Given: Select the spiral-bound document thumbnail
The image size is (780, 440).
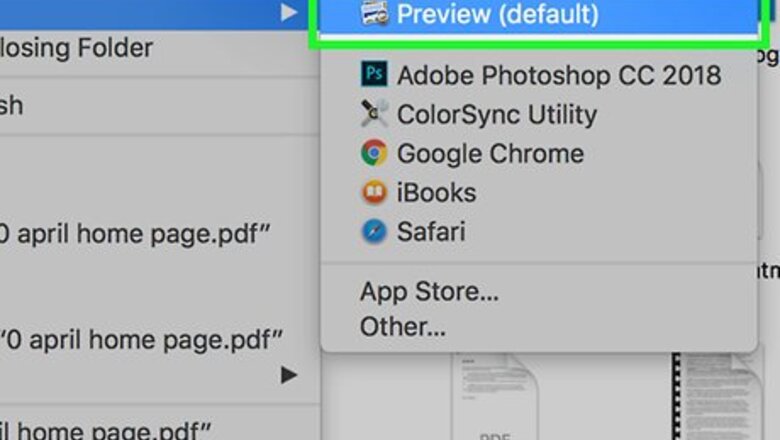Looking at the screenshot, I should point(714,395).
